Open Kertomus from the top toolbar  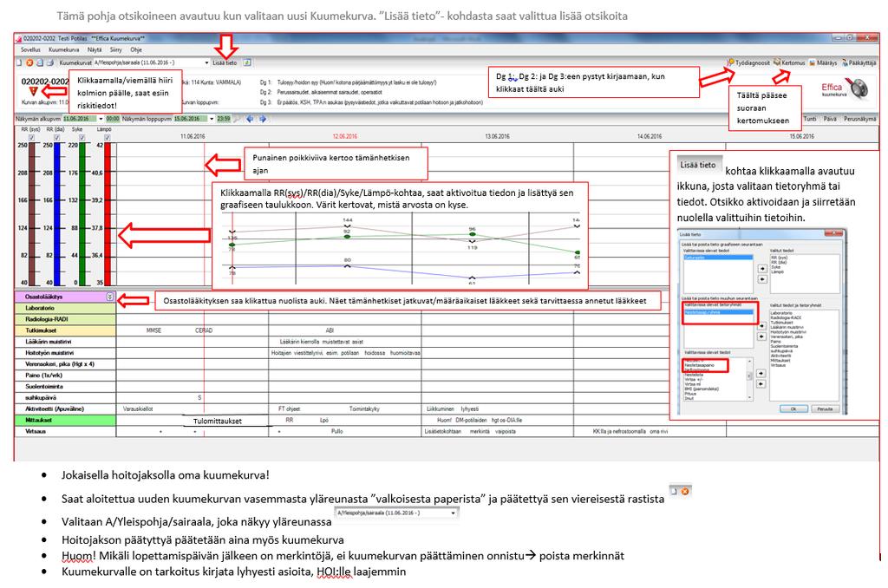pyautogui.click(x=789, y=63)
